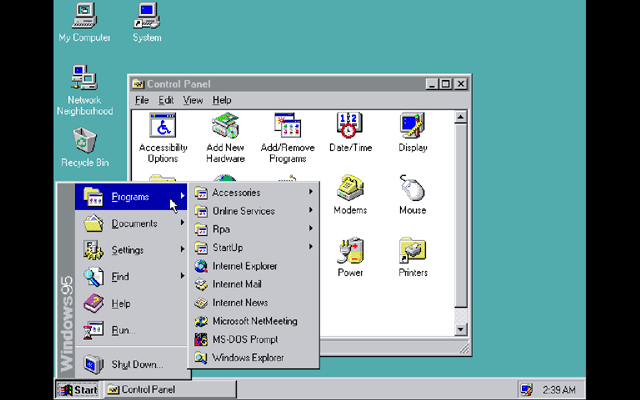Image resolution: width=640 pixels, height=400 pixels.
Task: Choose Run... from the Start menu
Action: click(131, 330)
